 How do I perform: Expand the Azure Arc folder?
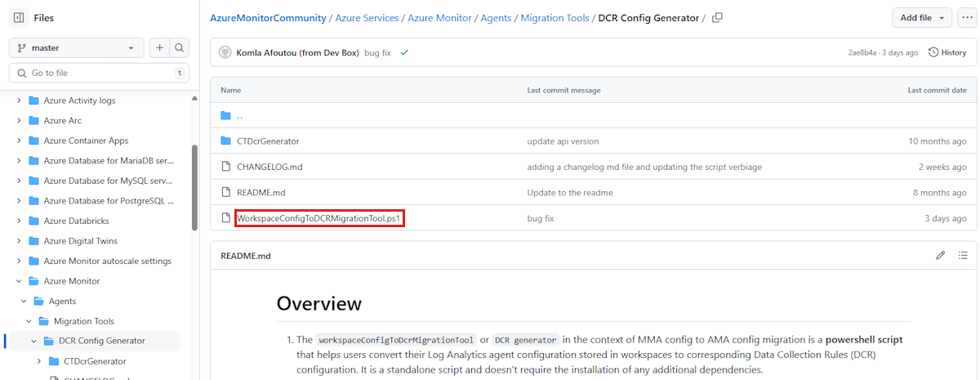19,121
